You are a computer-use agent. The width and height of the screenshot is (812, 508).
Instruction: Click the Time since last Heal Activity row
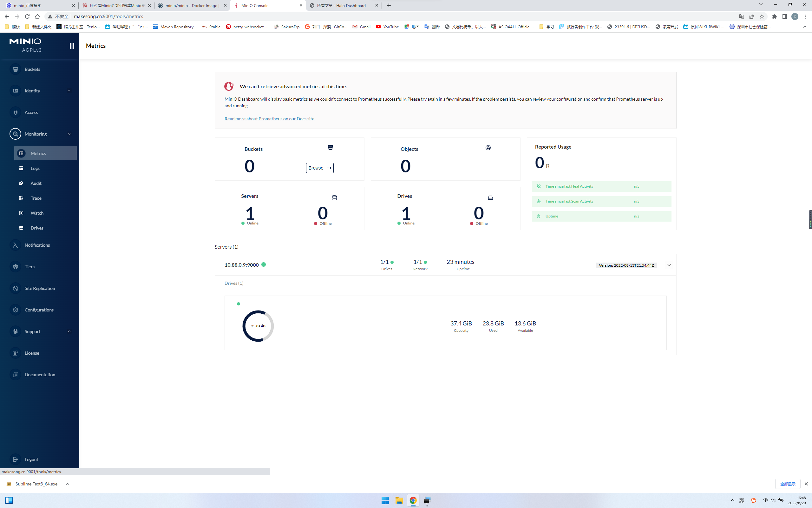point(601,186)
